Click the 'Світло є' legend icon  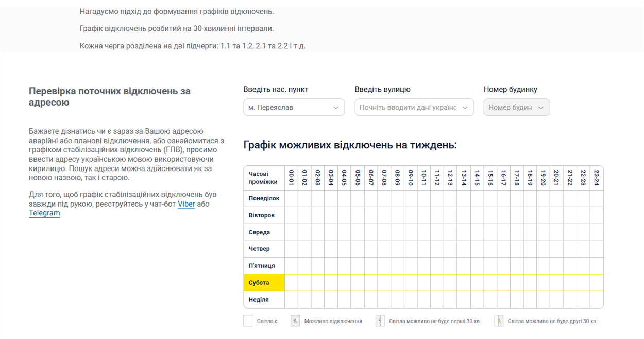point(248,321)
